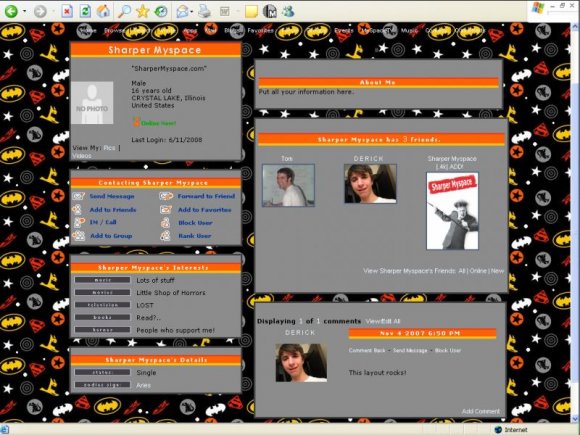This screenshot has height=435, width=580.
Task: Click the Add to Group link
Action: [x=111, y=236]
